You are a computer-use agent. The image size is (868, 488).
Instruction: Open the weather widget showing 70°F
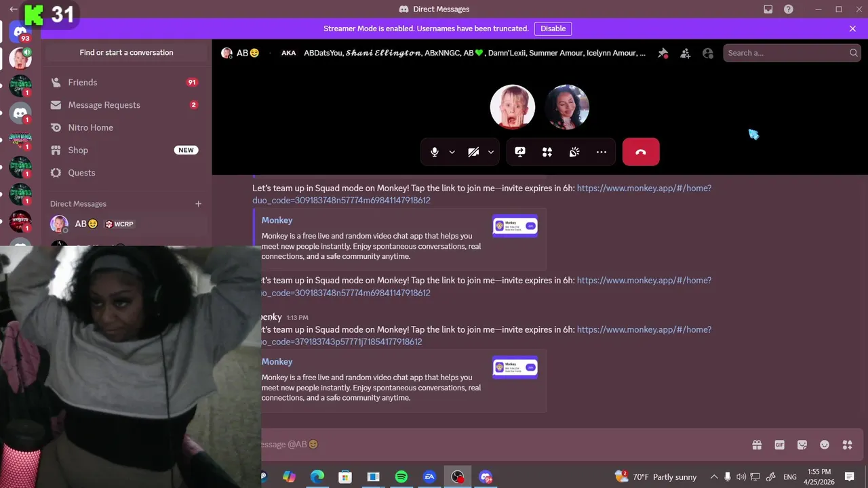point(654,477)
